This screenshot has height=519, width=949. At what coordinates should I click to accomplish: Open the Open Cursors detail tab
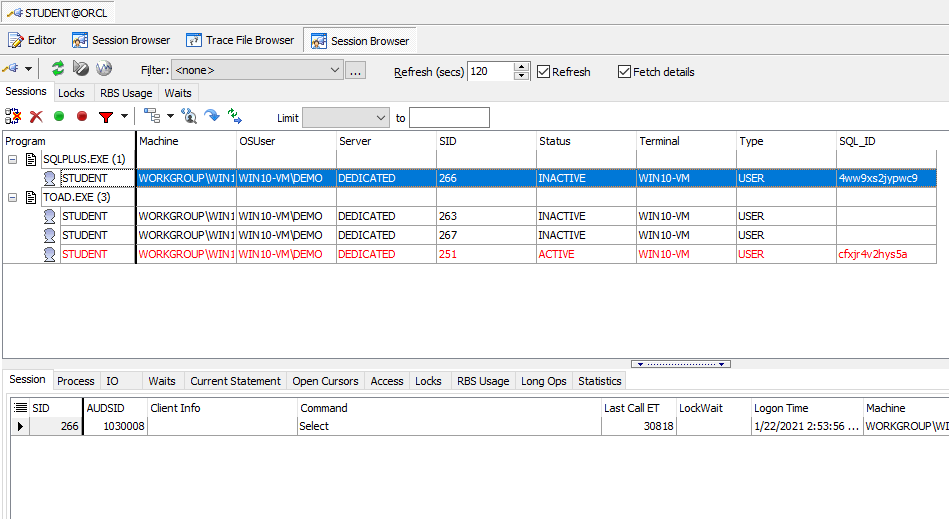click(x=326, y=381)
